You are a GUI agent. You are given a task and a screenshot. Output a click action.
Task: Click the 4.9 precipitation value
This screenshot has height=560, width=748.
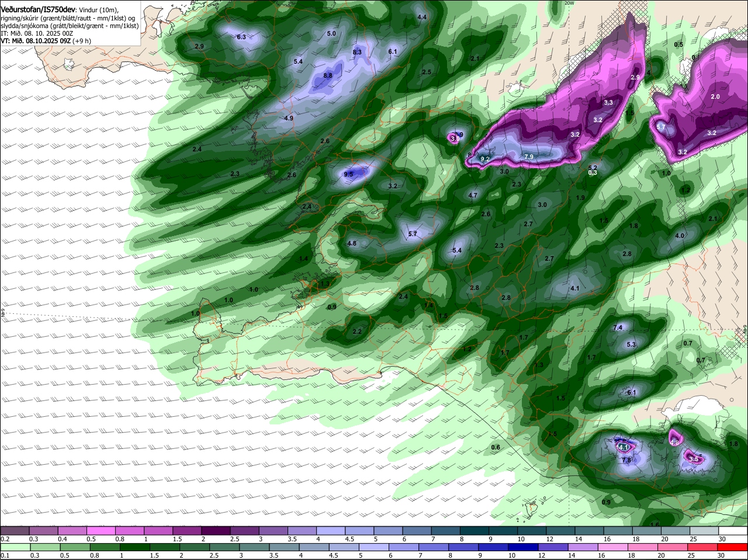289,118
